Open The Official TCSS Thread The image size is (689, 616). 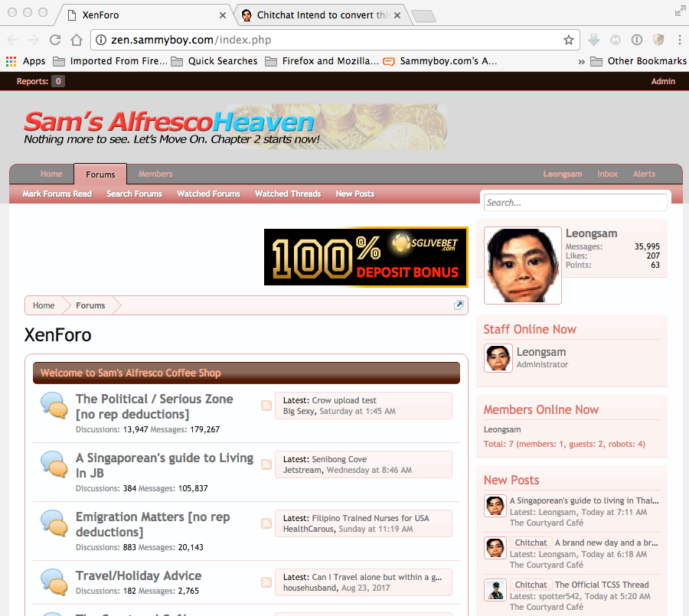602,585
